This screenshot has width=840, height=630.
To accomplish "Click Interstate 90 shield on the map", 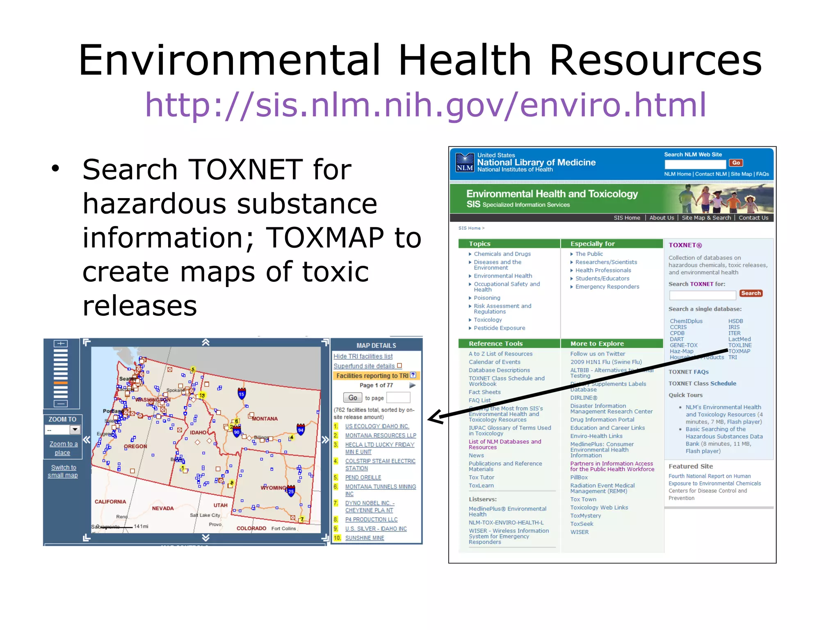I will (x=237, y=432).
